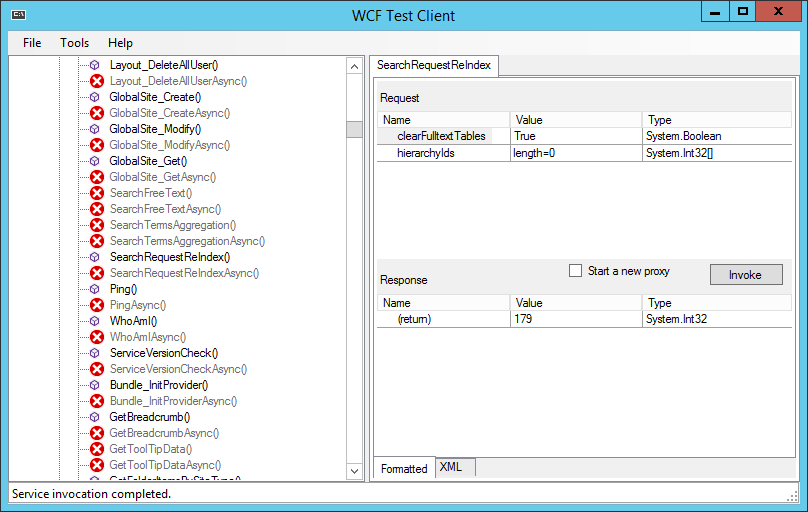Click the red X icon beside GlobalSite_ModifyAsync()
The width and height of the screenshot is (808, 512).
click(97, 145)
